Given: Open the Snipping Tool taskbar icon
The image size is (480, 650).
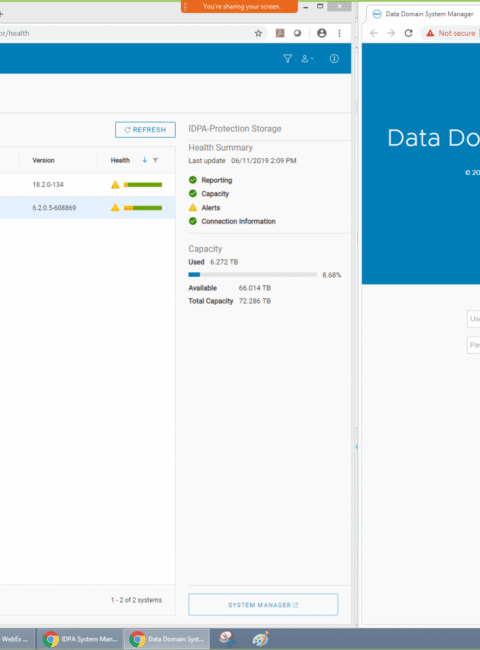Looking at the screenshot, I should coord(228,639).
